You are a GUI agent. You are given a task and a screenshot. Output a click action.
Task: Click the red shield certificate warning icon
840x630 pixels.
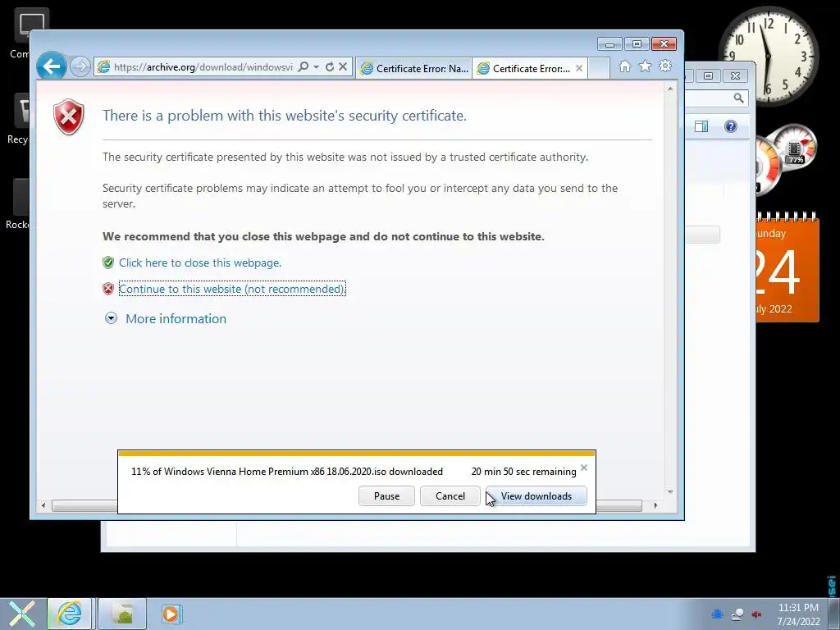pos(69,116)
